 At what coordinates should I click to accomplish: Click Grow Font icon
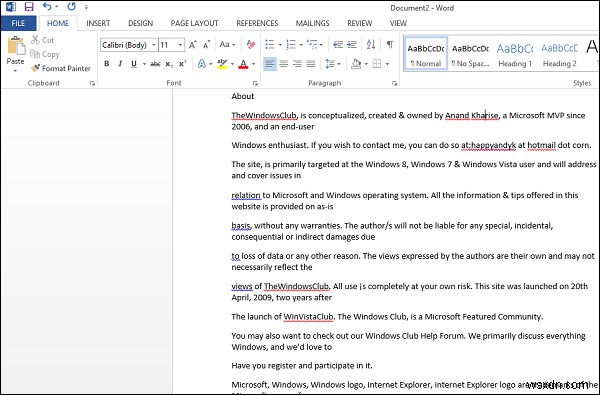(192, 45)
